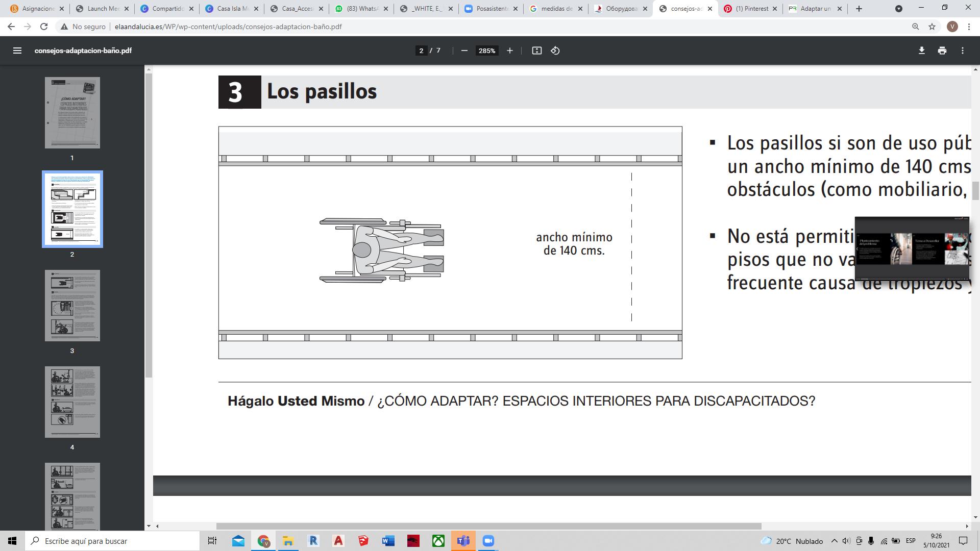This screenshot has height=551, width=980.
Task: Go forward in Chrome history
Action: (x=28, y=27)
